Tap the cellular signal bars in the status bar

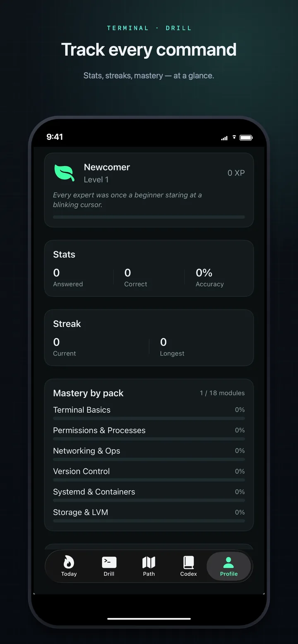click(x=224, y=138)
